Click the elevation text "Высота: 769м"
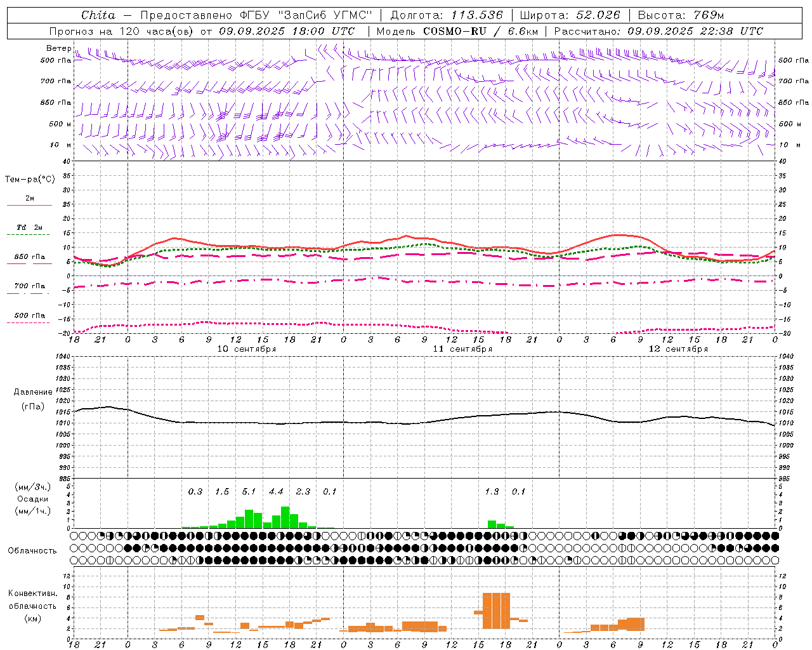Screen dimensions: 812x650 (681, 15)
